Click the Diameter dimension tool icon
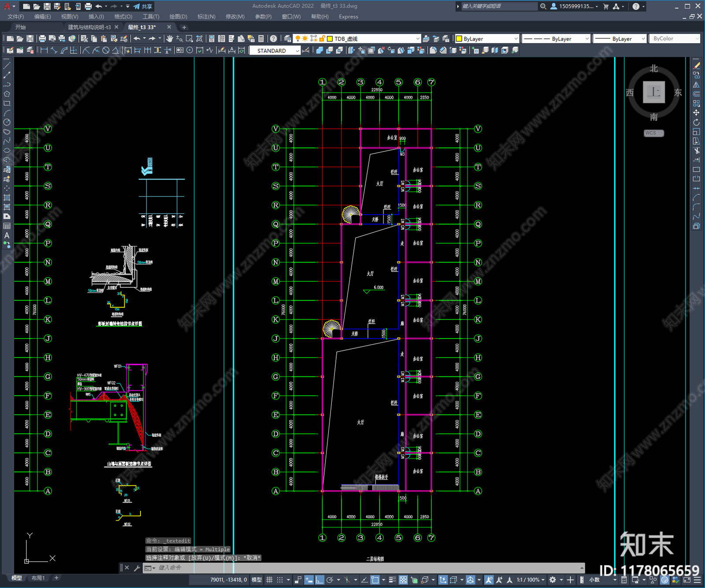Viewport: 705px width, 588px height. (106, 50)
